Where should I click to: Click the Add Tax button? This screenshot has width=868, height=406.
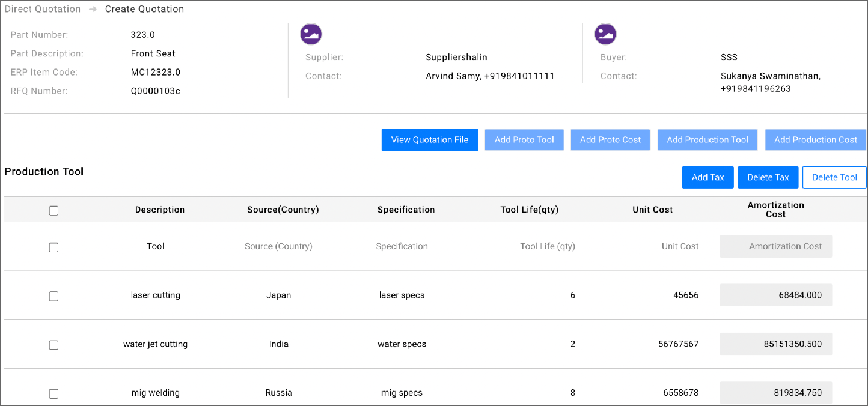click(x=708, y=177)
